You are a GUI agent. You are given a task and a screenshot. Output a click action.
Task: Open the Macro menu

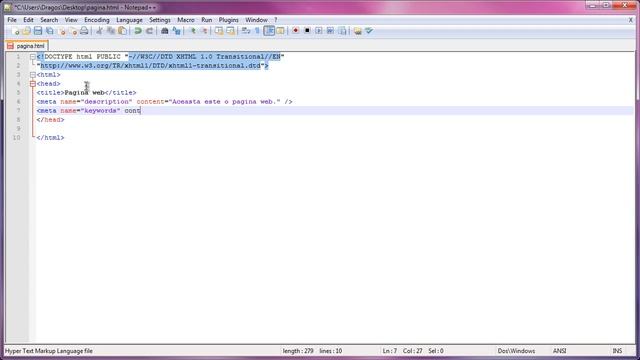point(186,20)
